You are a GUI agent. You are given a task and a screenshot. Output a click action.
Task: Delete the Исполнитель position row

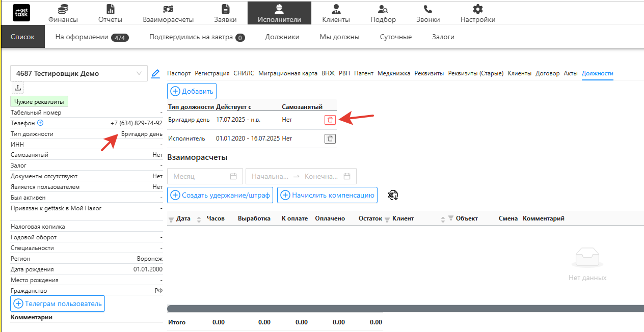click(x=330, y=139)
